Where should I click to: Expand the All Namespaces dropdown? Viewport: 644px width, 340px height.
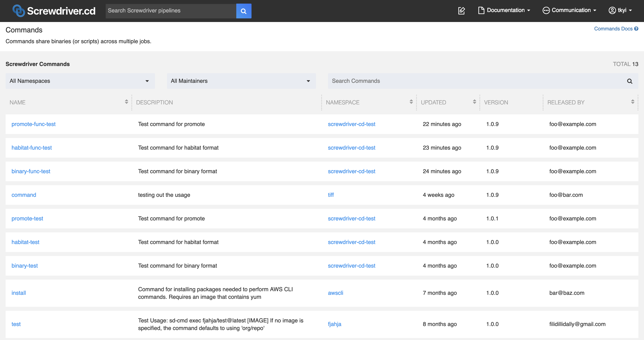(80, 81)
